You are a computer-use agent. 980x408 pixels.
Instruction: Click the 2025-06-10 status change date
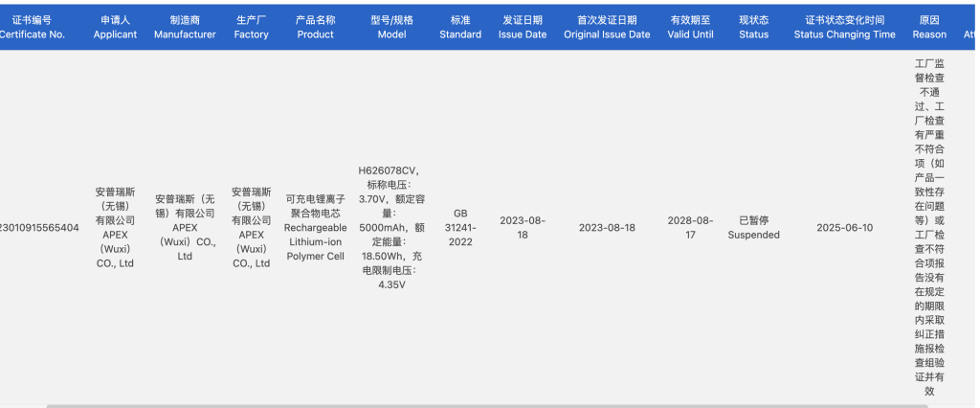point(845,228)
